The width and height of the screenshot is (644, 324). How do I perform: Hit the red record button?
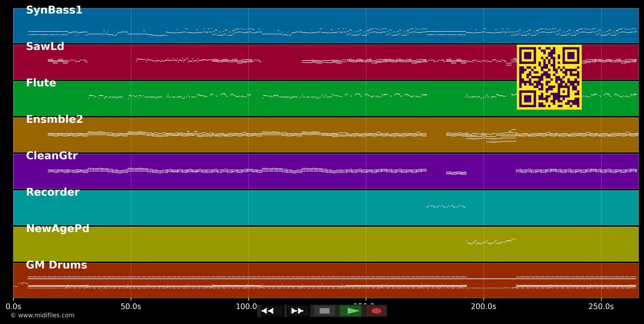tap(377, 311)
